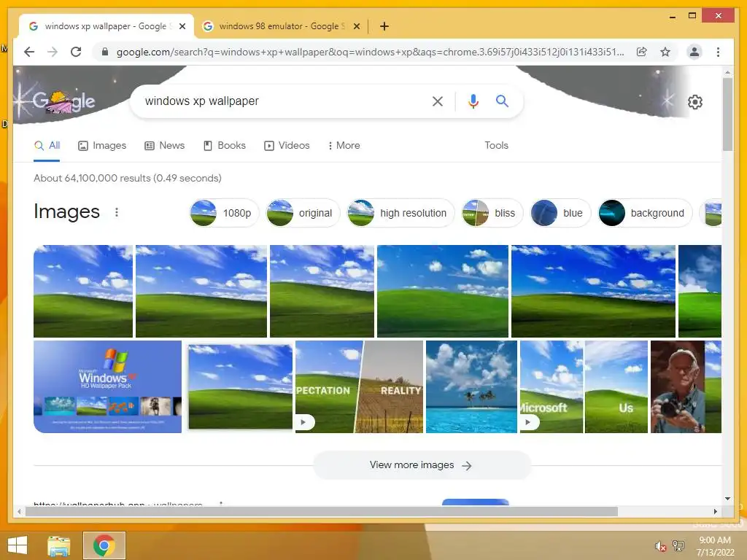Click the Images section heading
Viewport: 747px width, 560px height.
coord(66,212)
